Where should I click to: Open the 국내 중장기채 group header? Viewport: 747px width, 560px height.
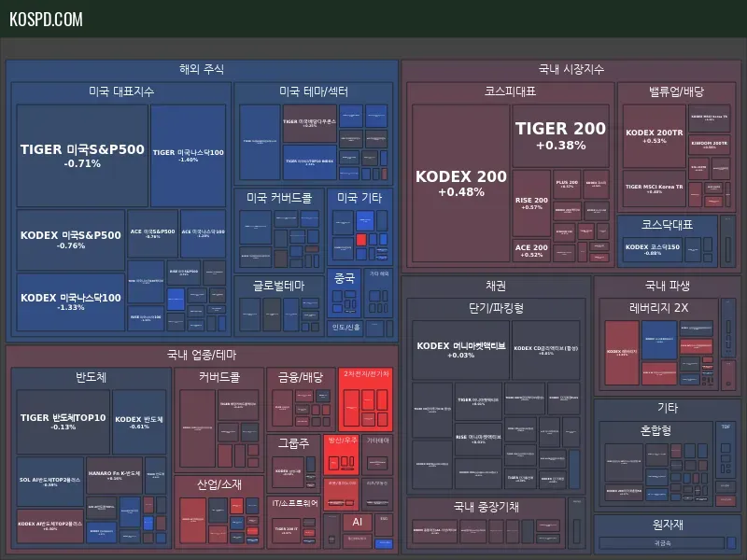(x=486, y=507)
